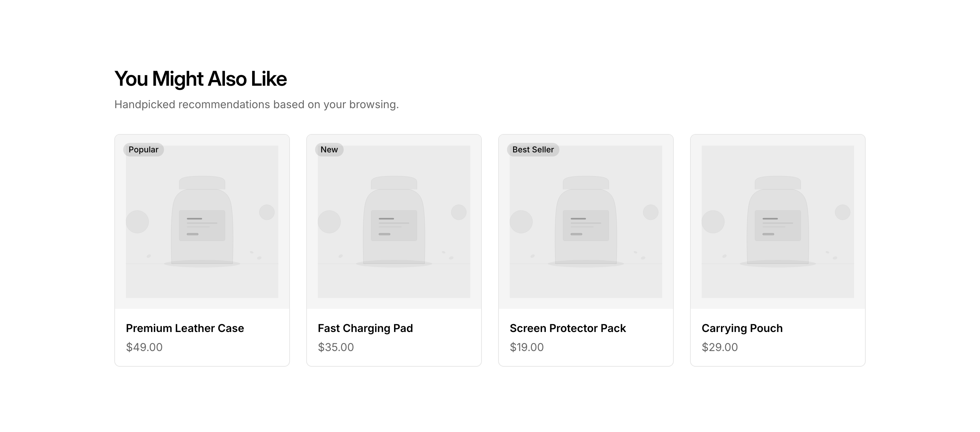980x432 pixels.
Task: Click the New badge
Action: point(329,149)
